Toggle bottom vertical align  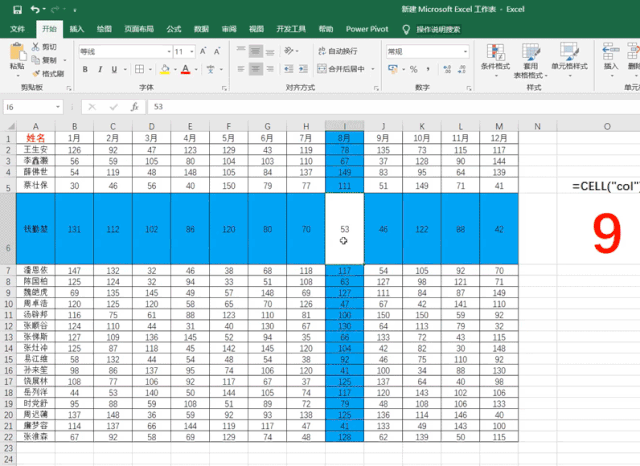pos(270,51)
